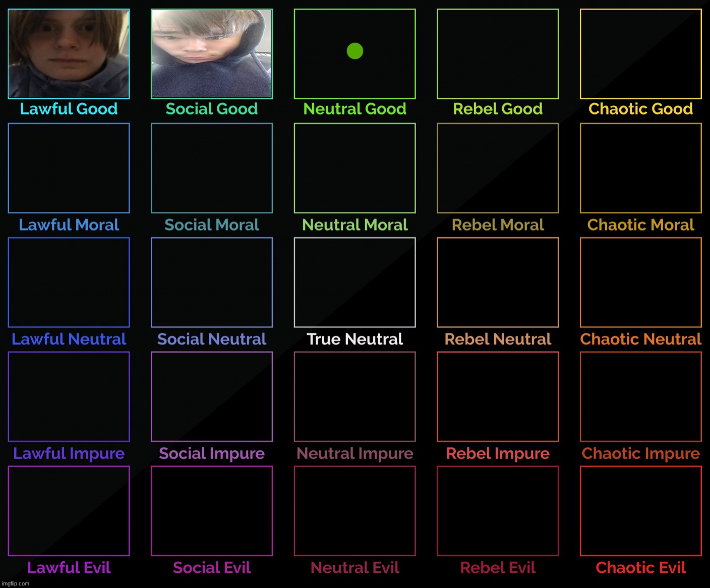
Task: Click the empty Rebel Good box
Action: [498, 53]
